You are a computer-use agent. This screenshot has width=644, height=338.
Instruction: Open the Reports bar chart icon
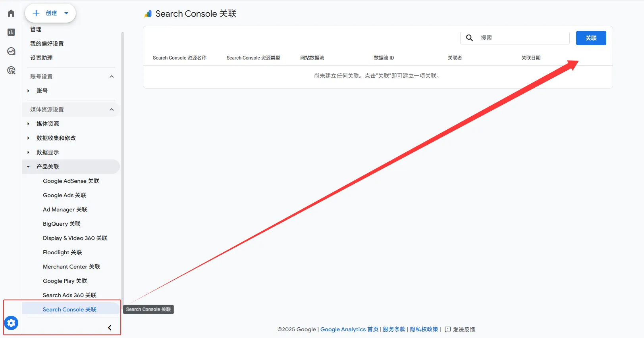pos(11,32)
